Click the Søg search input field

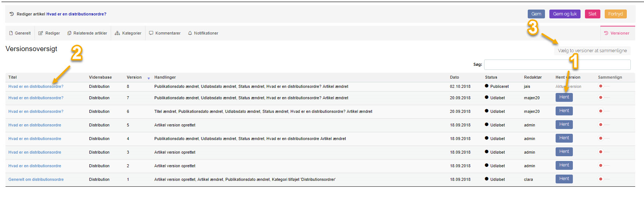pyautogui.click(x=557, y=65)
